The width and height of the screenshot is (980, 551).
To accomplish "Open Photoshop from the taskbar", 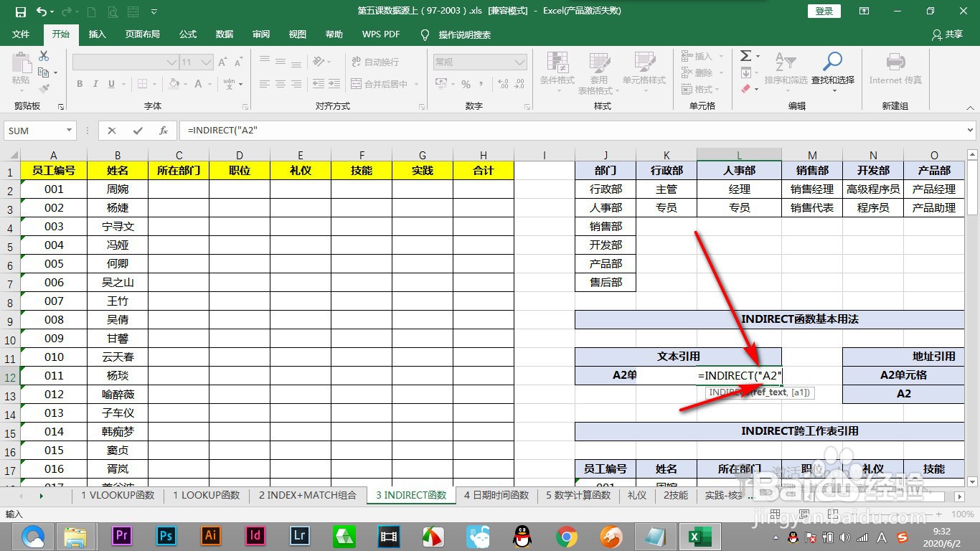I will 166,536.
